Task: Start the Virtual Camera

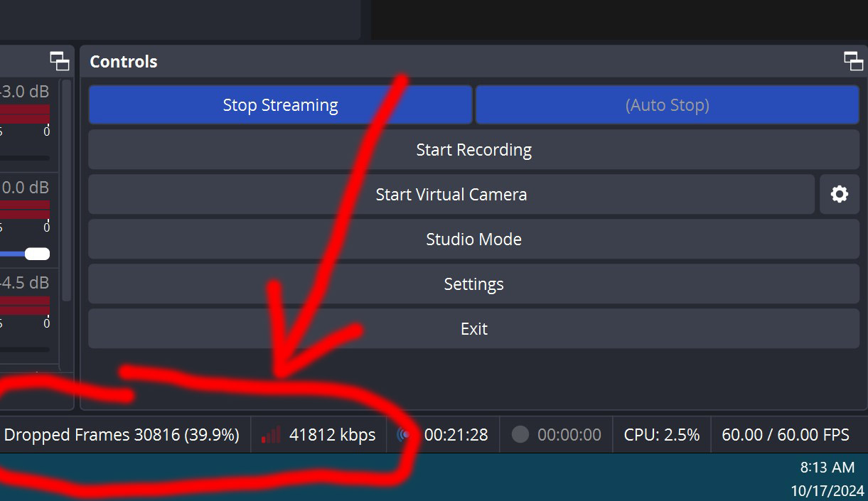Action: point(451,195)
